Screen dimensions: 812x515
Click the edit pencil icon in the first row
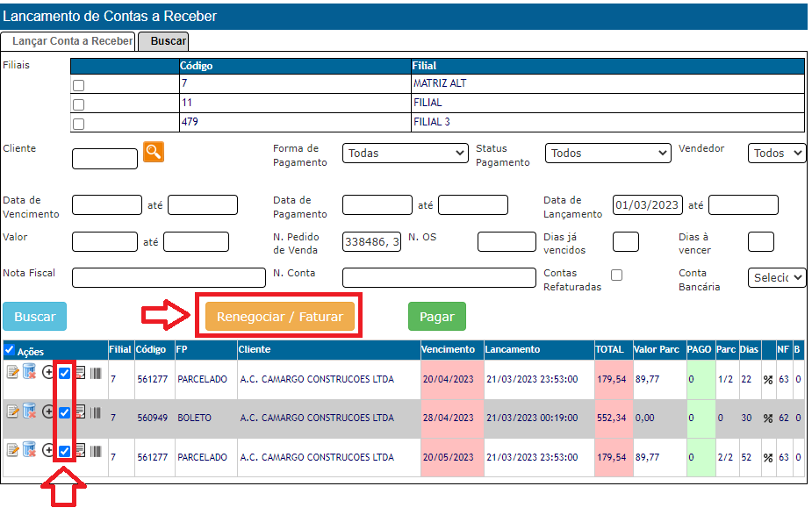[x=12, y=372]
